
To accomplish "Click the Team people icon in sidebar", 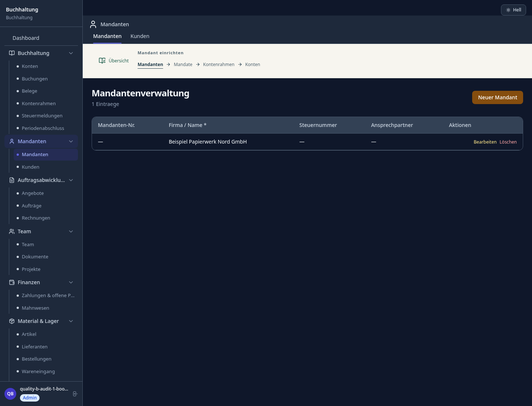I will pos(12,231).
